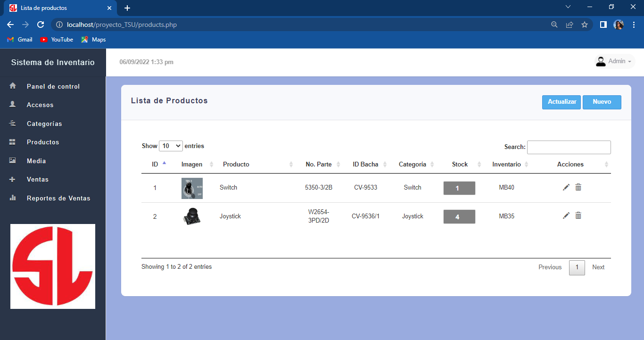Click the Joystick product image thumbnail
644x340 pixels.
pyautogui.click(x=192, y=216)
